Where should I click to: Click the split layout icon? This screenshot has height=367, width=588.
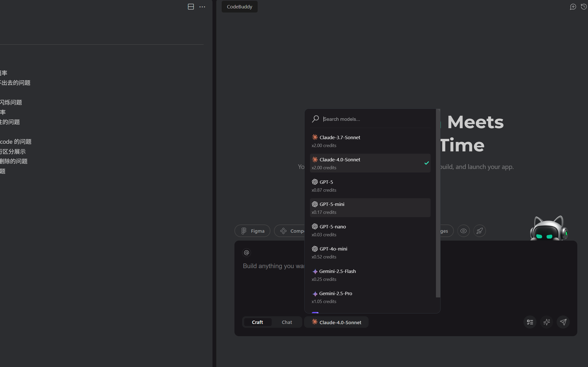(191, 7)
